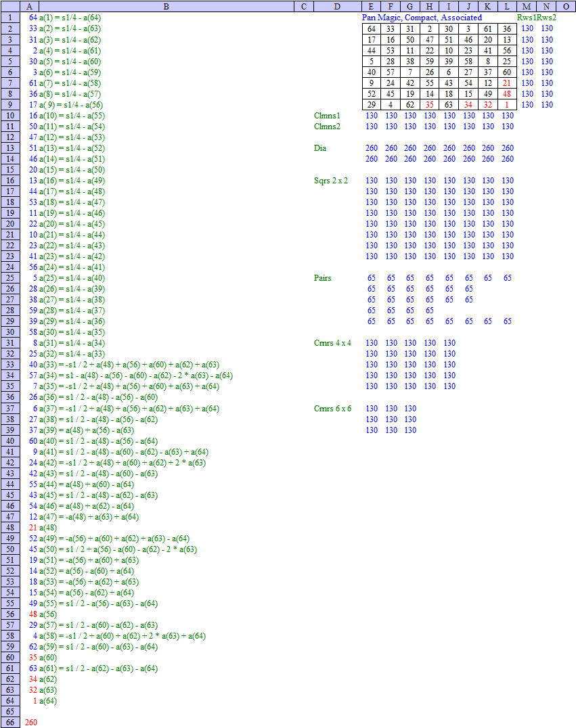
Task: Select column header B
Action: (x=167, y=7)
